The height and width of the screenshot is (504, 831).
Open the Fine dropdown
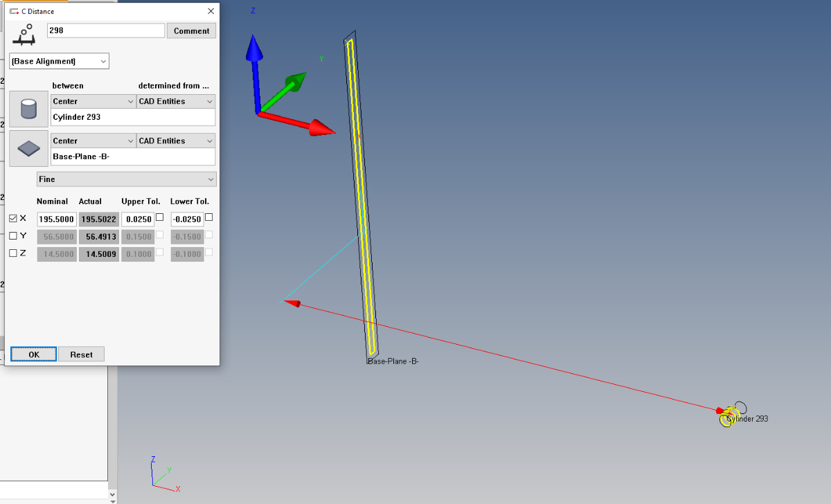pos(126,179)
